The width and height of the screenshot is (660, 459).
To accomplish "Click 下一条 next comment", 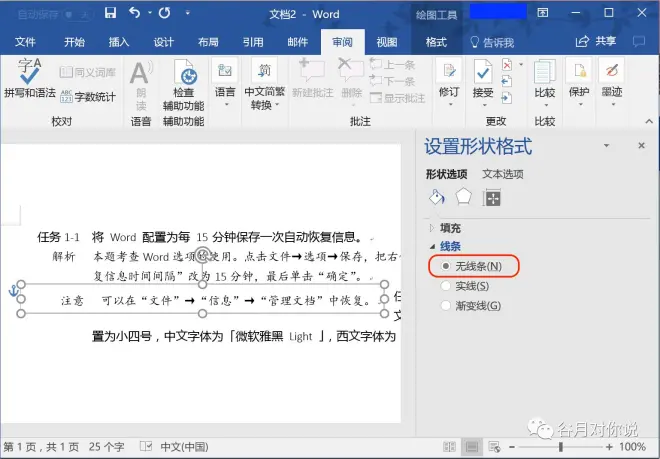I will [x=392, y=81].
